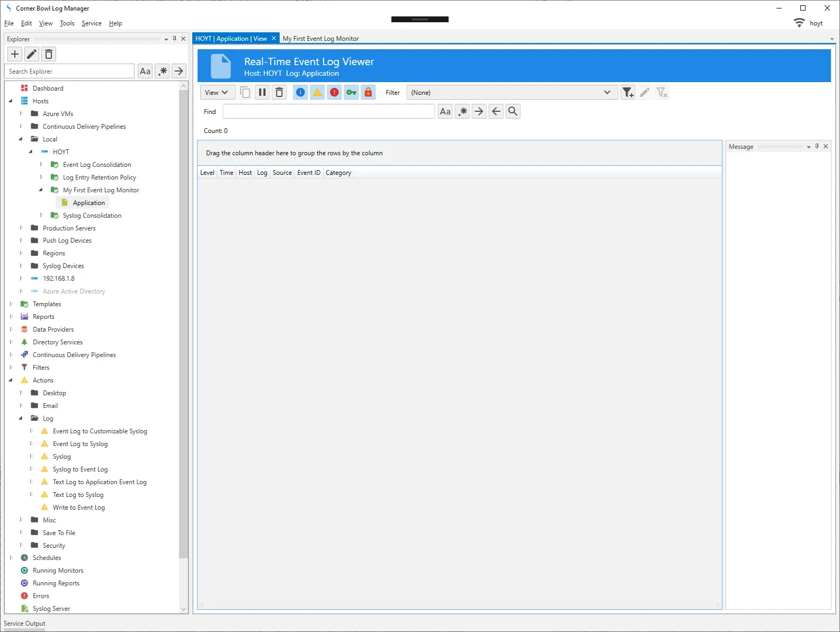This screenshot has height=632, width=840.
Task: Toggle the red Error level filter
Action: click(334, 93)
